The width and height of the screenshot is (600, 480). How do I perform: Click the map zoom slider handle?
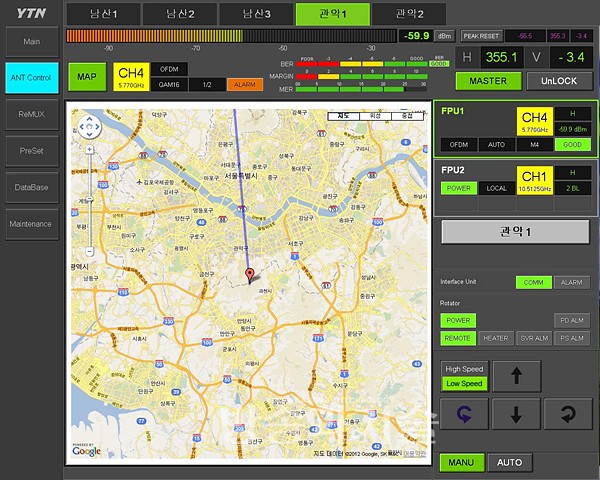89,199
